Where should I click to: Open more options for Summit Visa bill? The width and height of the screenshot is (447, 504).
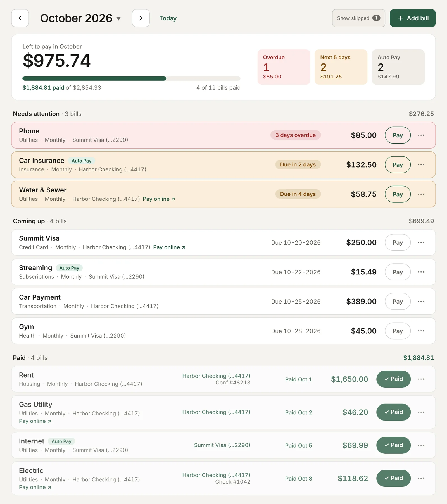(421, 242)
